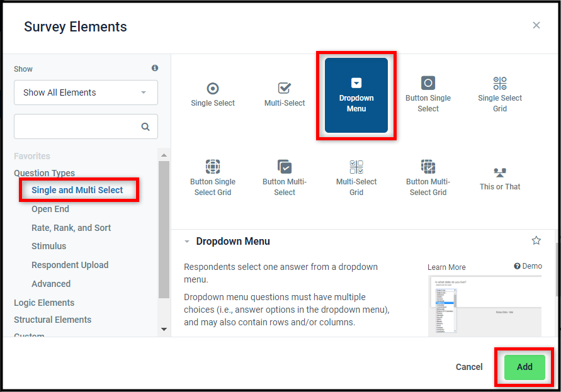Pick the Dropdown Menu element tile

356,95
